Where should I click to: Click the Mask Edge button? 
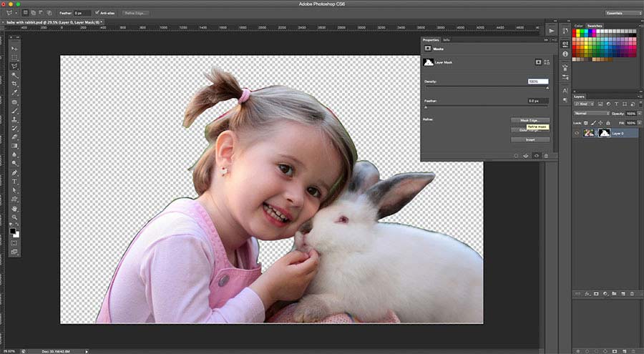tap(530, 120)
